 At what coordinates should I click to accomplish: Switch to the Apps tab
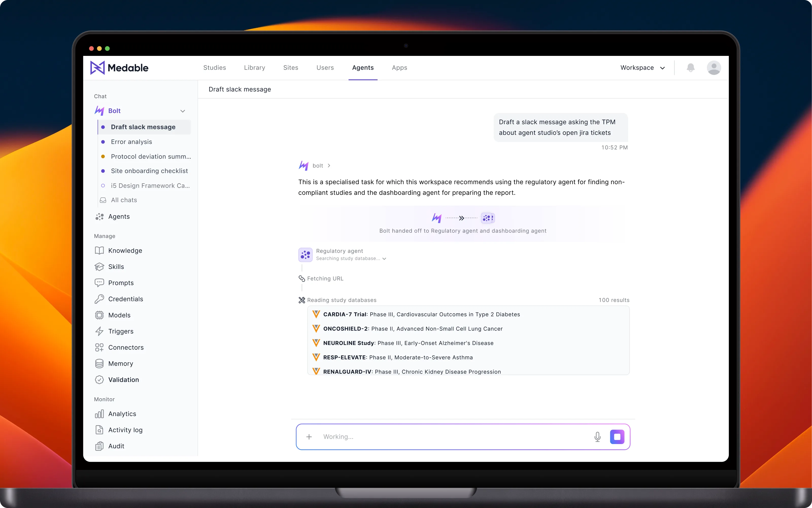click(400, 68)
